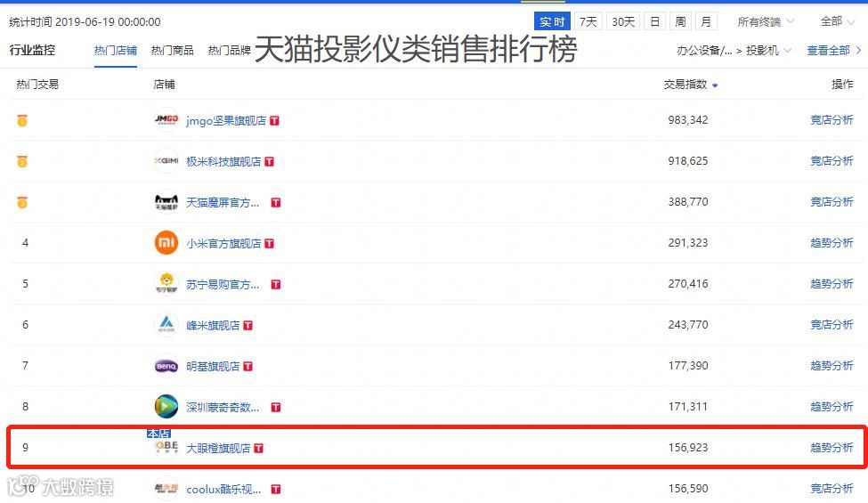This screenshot has height=503, width=868.
Task: Switch to 热门品牌 tab
Action: [x=229, y=51]
